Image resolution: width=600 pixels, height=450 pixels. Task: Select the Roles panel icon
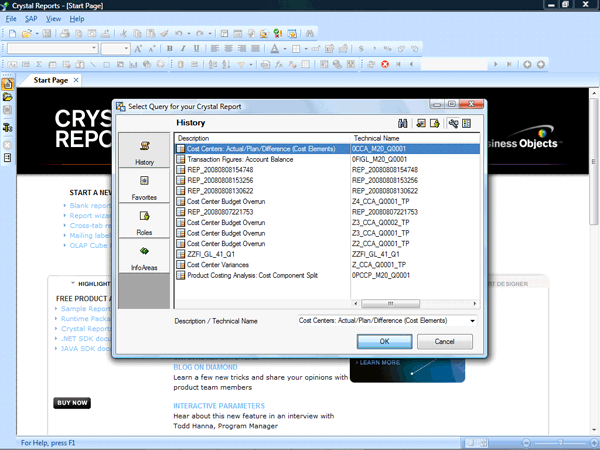tap(144, 220)
